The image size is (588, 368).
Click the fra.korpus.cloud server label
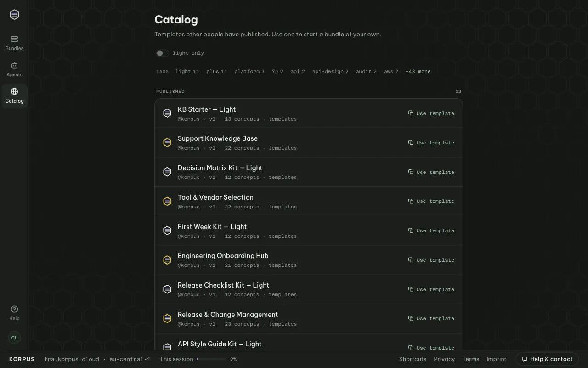coord(72,359)
